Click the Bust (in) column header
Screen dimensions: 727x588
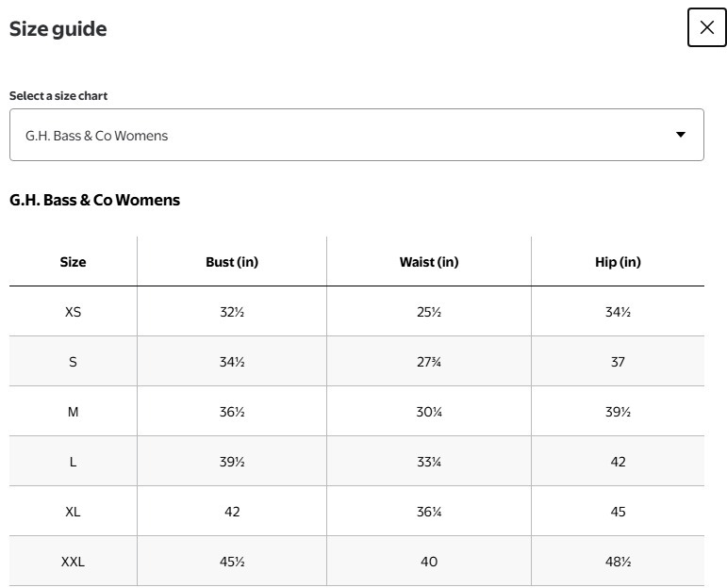232,262
